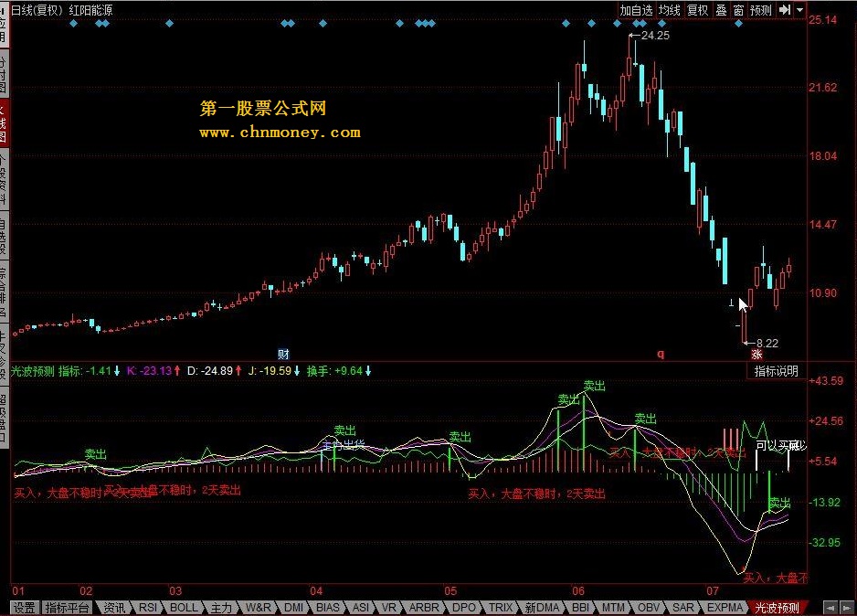This screenshot has height=616, width=857.
Task: Click the jump-to-end arrow icon in top toolbar
Action: (x=785, y=10)
